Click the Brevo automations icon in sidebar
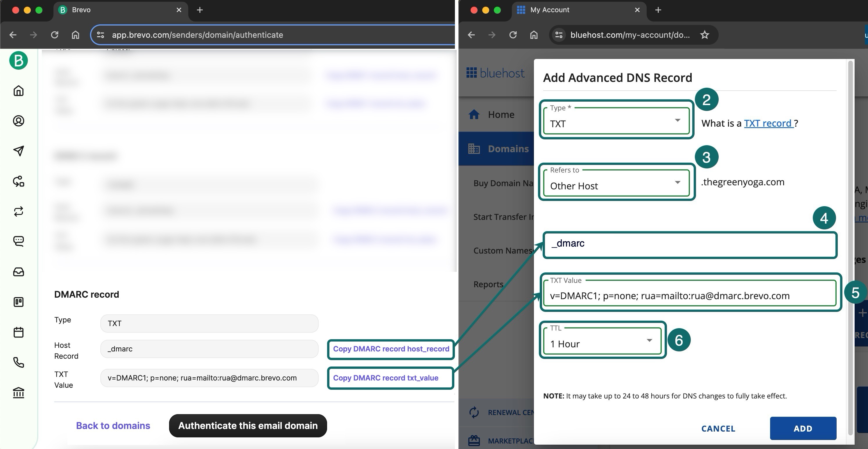The image size is (868, 449). (x=18, y=211)
